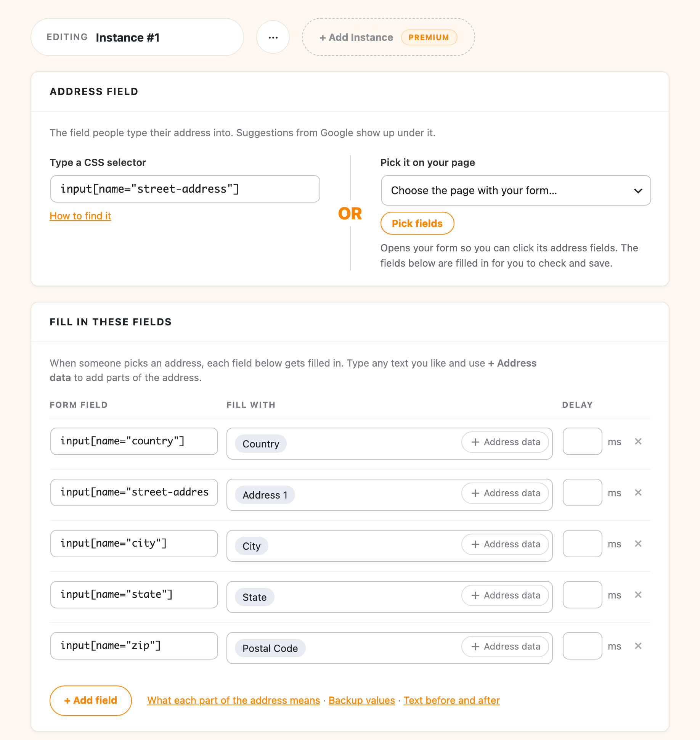Remove the state field row

click(638, 595)
